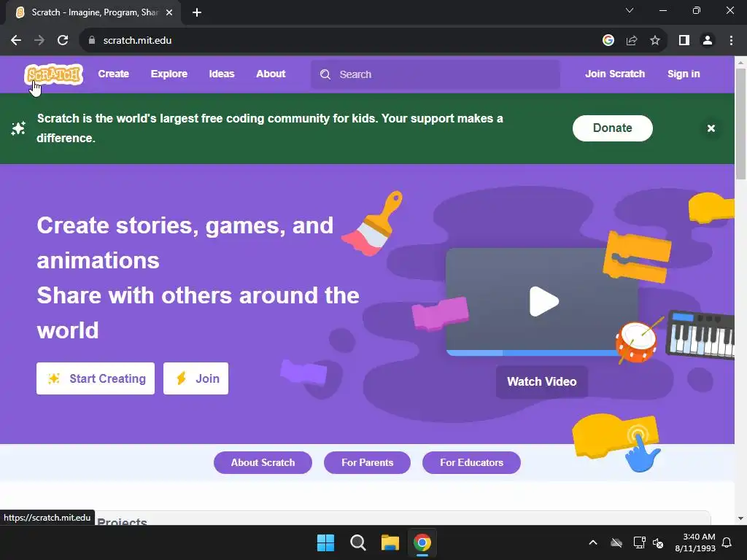Select Join Scratch in the header
Viewport: 747px width, 560px height.
pos(615,74)
